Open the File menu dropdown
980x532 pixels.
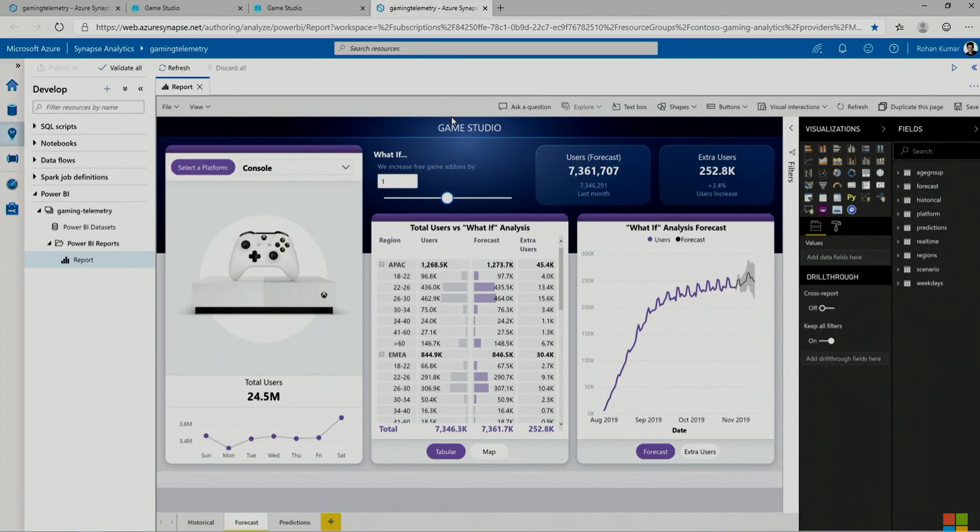point(170,107)
